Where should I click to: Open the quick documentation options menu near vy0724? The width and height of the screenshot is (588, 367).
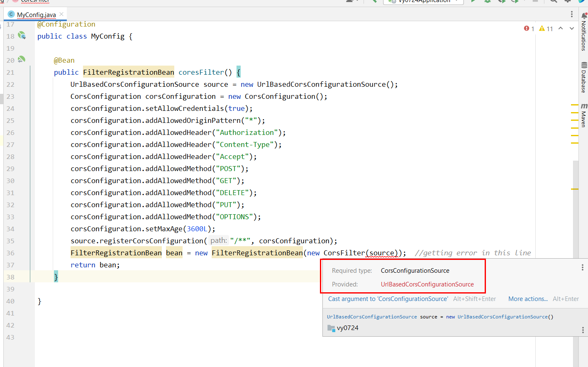point(583,330)
